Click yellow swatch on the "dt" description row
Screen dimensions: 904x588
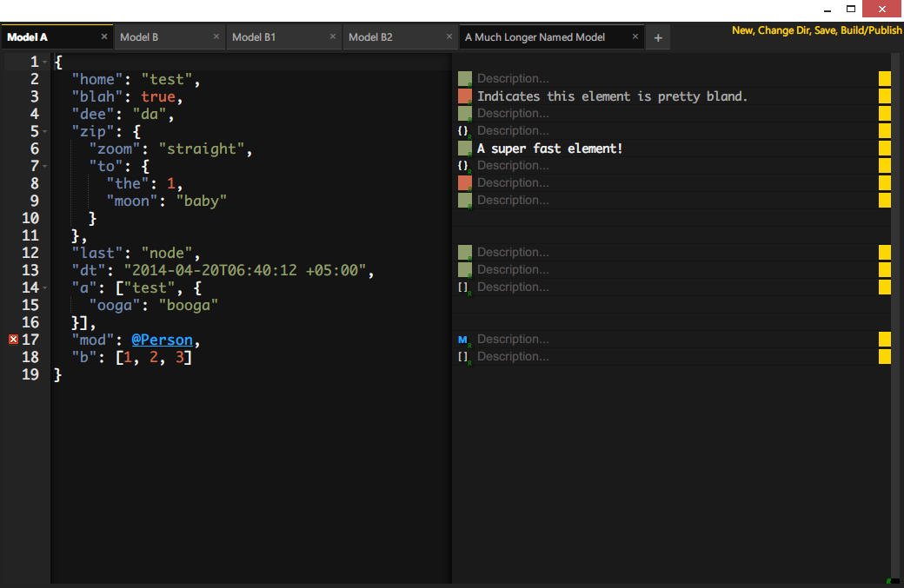(884, 269)
